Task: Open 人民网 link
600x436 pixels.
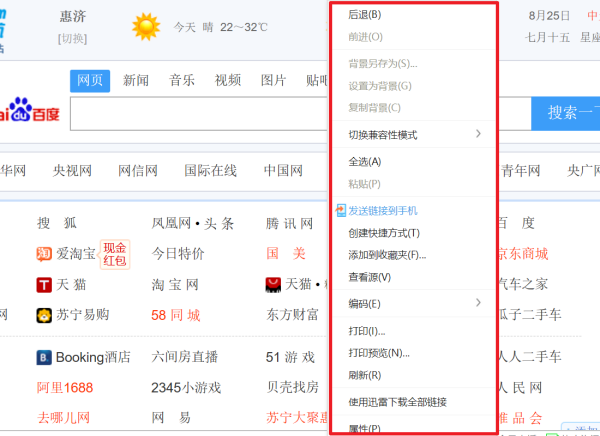Action: click(520, 388)
